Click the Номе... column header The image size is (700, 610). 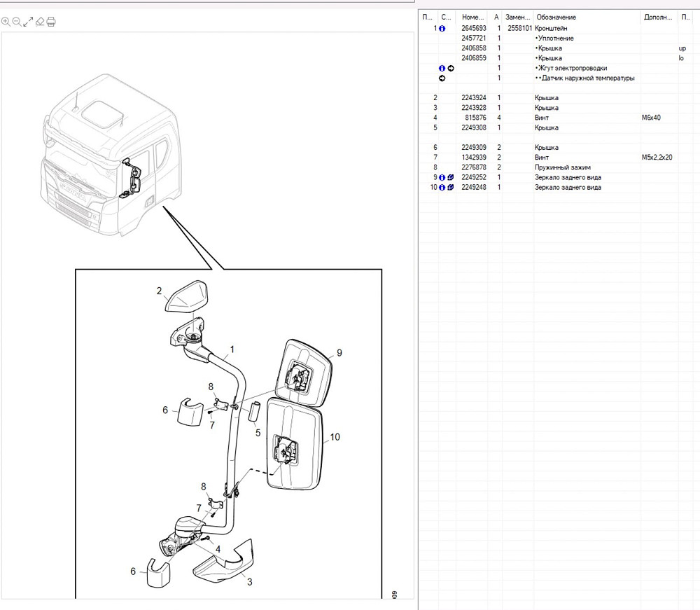click(473, 16)
